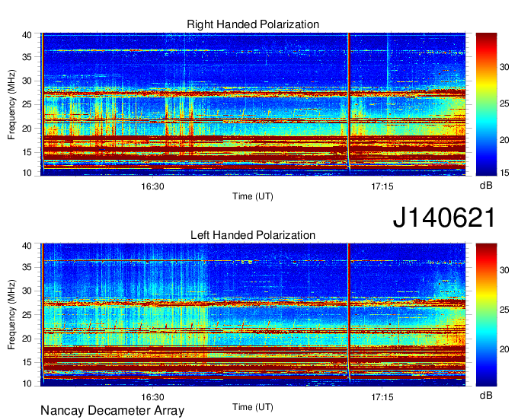Click the 17:15 tick label under lower plot
The image size is (518, 420).
tap(382, 397)
